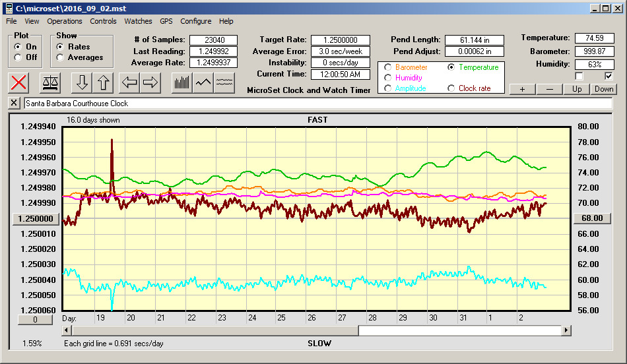Click the Average Rate value field
Image resolution: width=627 pixels, height=364 pixels.
214,63
